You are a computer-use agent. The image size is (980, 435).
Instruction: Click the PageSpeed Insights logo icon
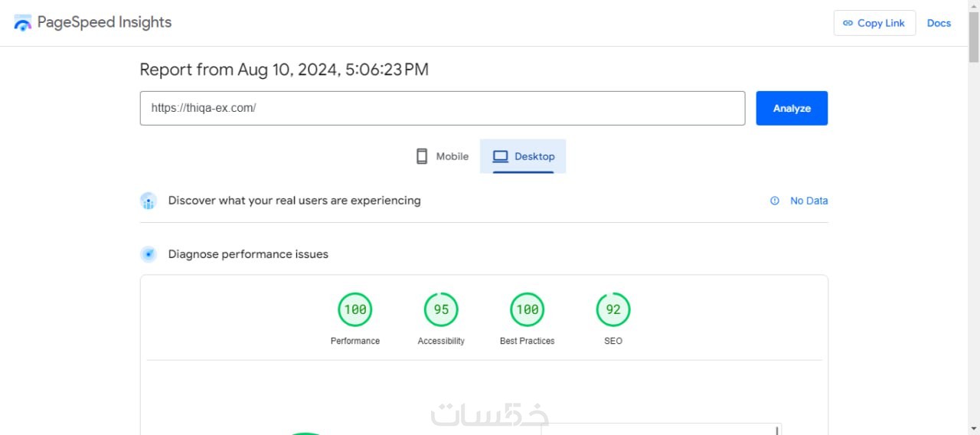pos(23,23)
